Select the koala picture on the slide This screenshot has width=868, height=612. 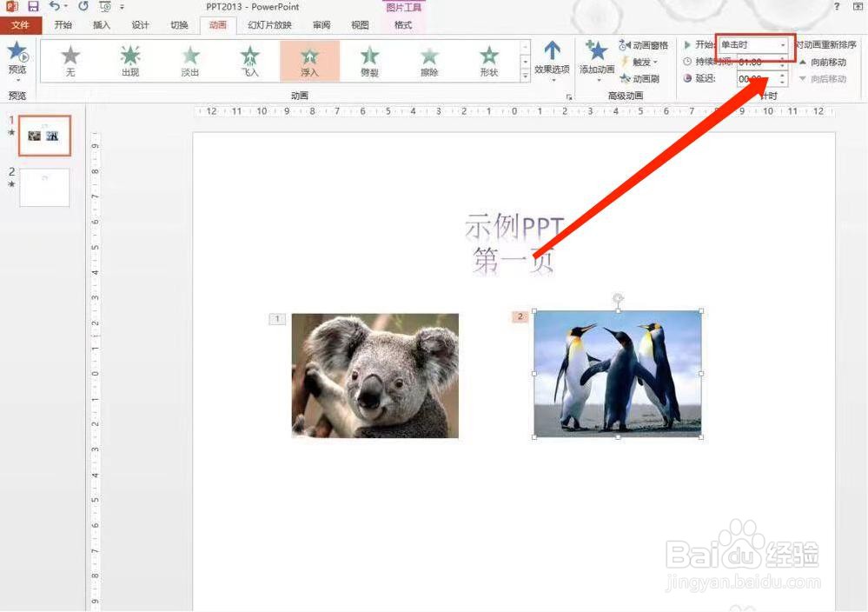[375, 376]
